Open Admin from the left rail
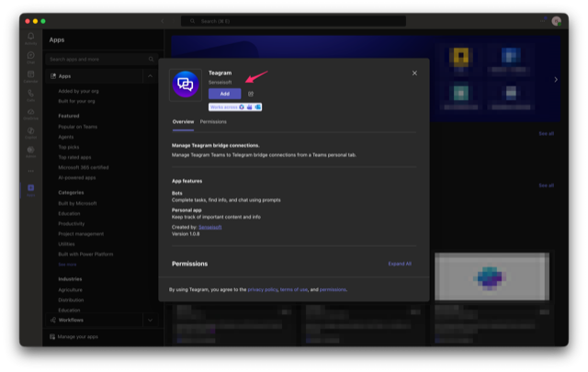588x372 pixels. click(x=30, y=152)
